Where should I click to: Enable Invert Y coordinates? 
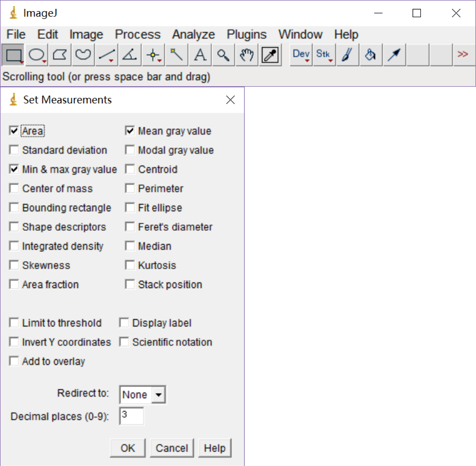[x=14, y=342]
